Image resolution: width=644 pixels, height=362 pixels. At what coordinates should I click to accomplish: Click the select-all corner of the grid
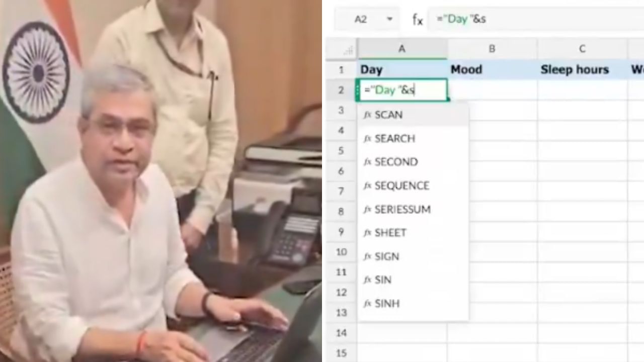[x=342, y=49]
